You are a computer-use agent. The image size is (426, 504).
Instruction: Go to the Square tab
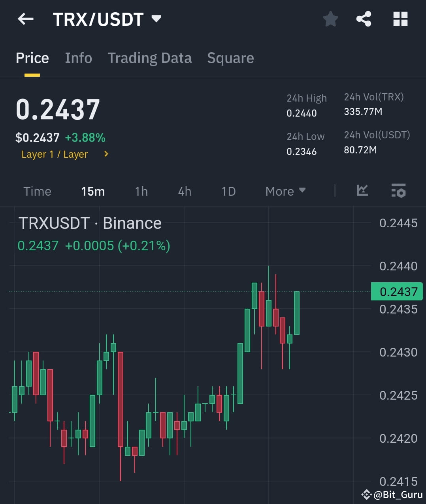point(230,58)
